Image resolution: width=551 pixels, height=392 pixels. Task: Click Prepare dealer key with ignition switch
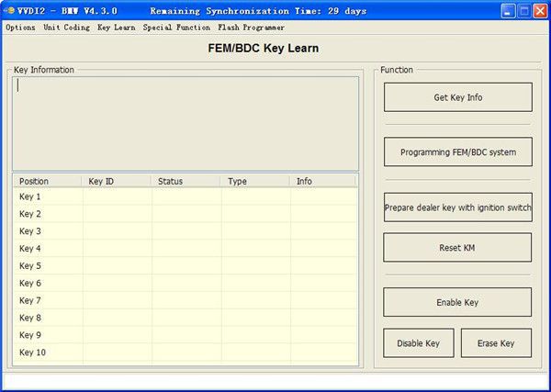tap(457, 207)
